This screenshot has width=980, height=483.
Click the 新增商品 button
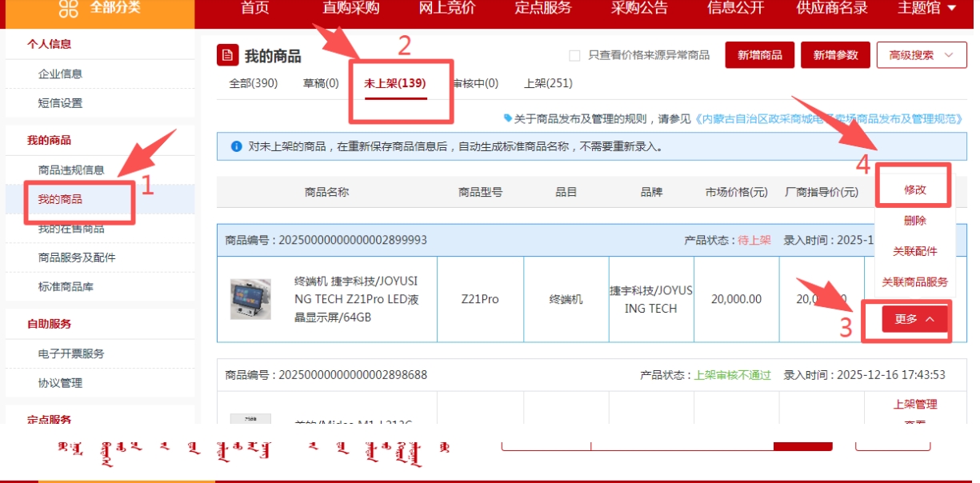759,55
